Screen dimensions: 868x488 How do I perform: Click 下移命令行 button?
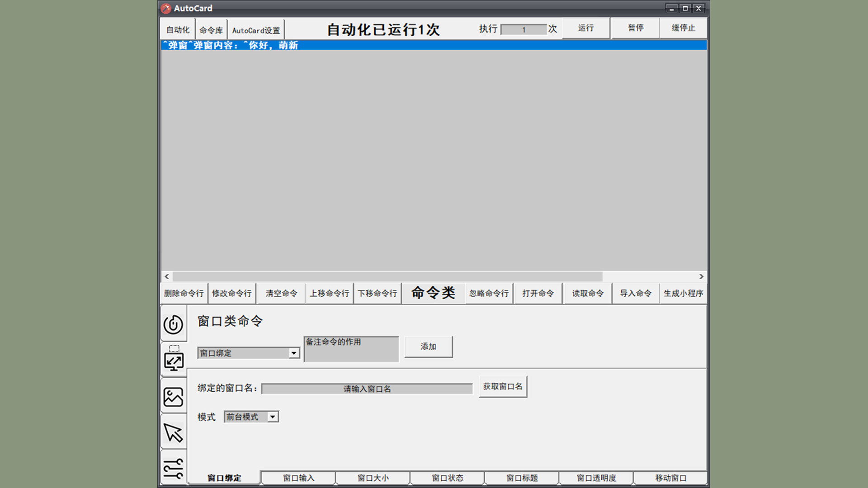pyautogui.click(x=377, y=293)
